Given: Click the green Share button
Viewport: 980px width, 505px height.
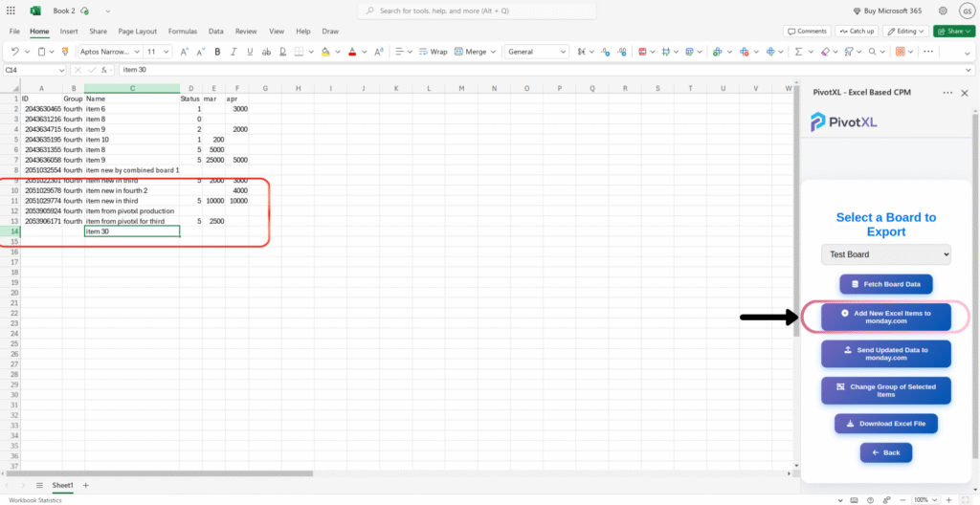Looking at the screenshot, I should (954, 32).
